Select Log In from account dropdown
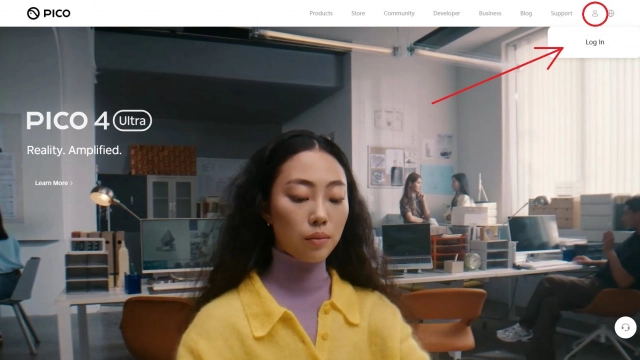 pos(595,42)
